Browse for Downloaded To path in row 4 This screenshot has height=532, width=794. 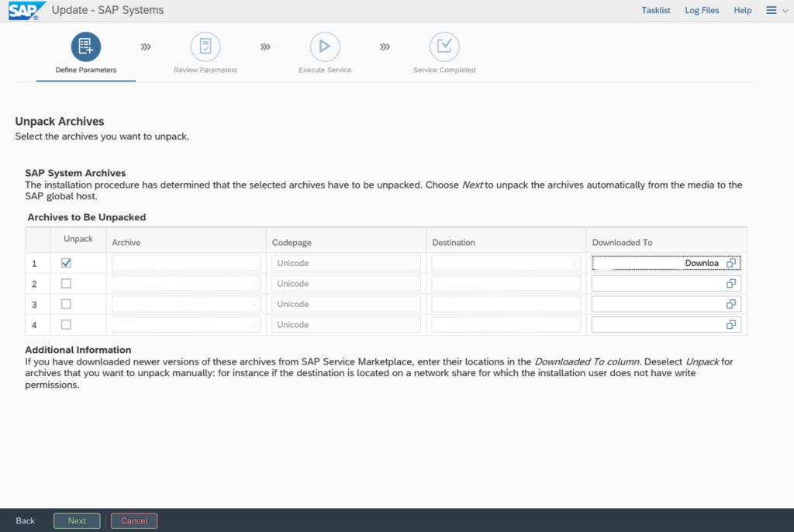coord(730,325)
